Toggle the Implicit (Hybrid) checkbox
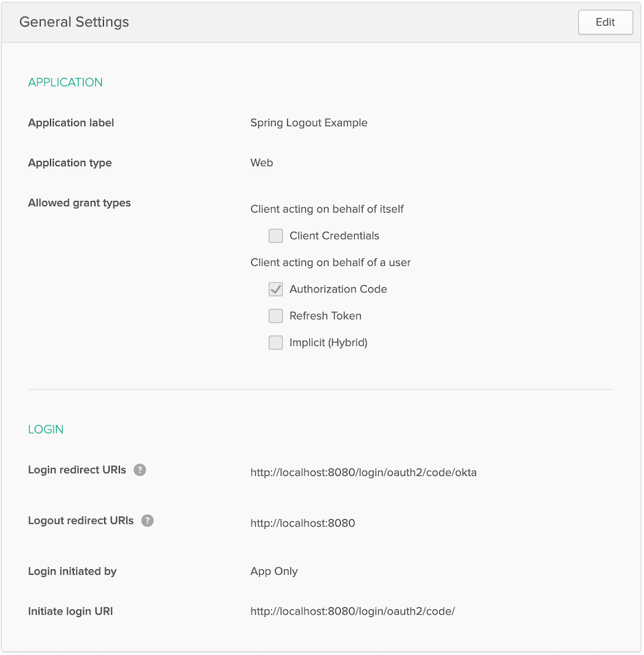The height and width of the screenshot is (655, 644). point(276,343)
